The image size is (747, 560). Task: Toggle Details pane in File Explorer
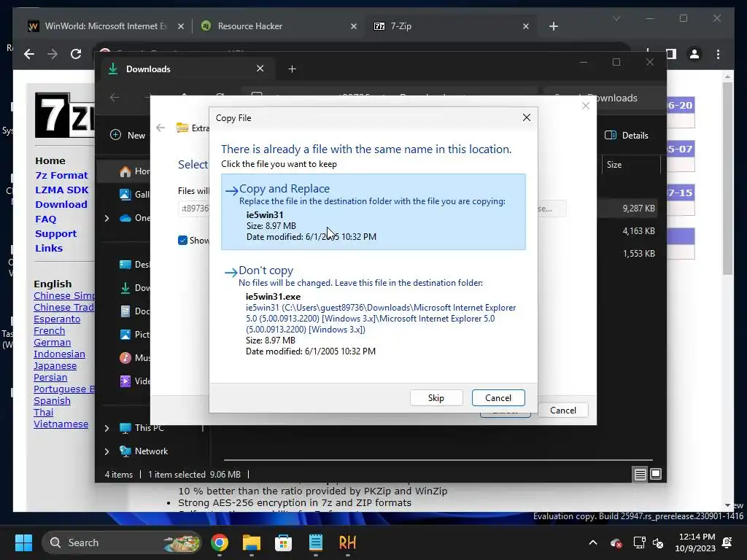tap(627, 135)
